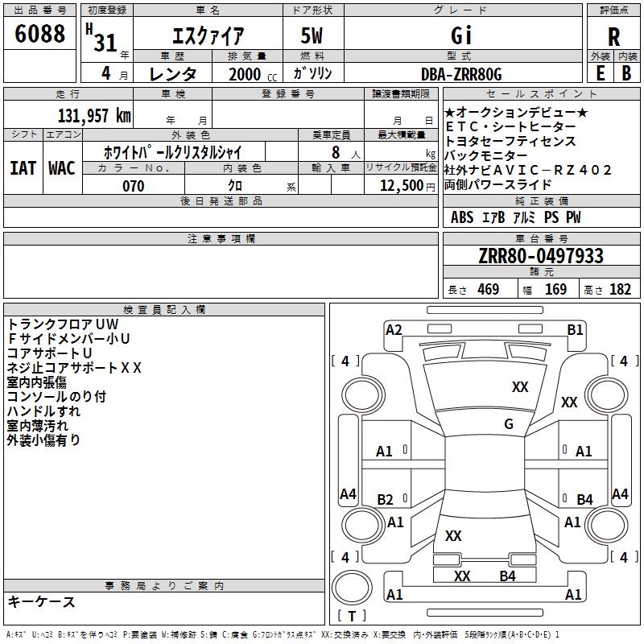Select the note 外装小傷有り

[x=43, y=440]
